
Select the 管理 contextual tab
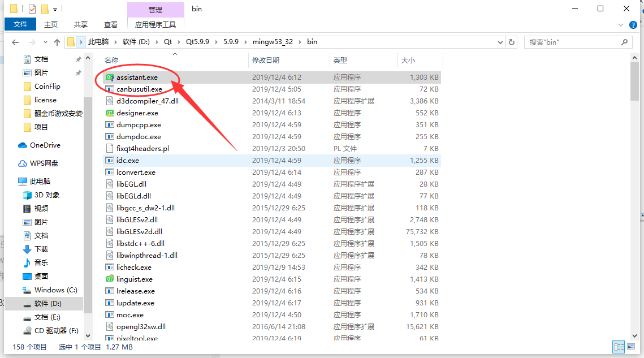(155, 10)
